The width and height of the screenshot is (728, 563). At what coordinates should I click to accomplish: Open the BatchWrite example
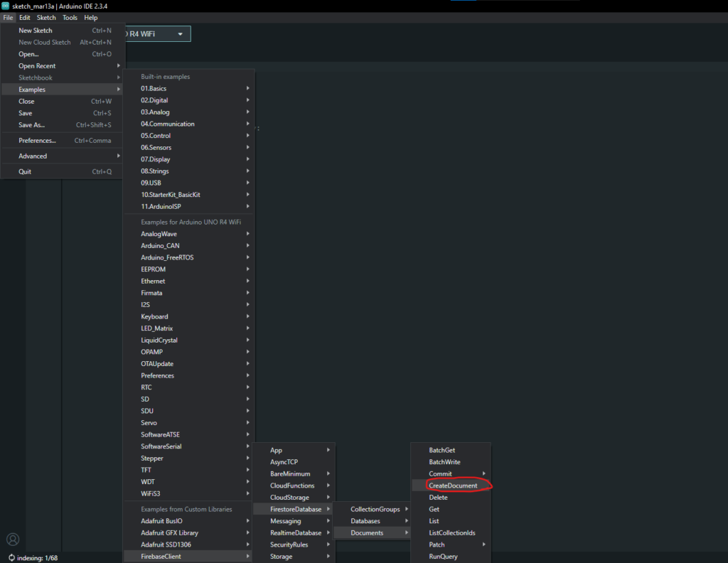451,462
